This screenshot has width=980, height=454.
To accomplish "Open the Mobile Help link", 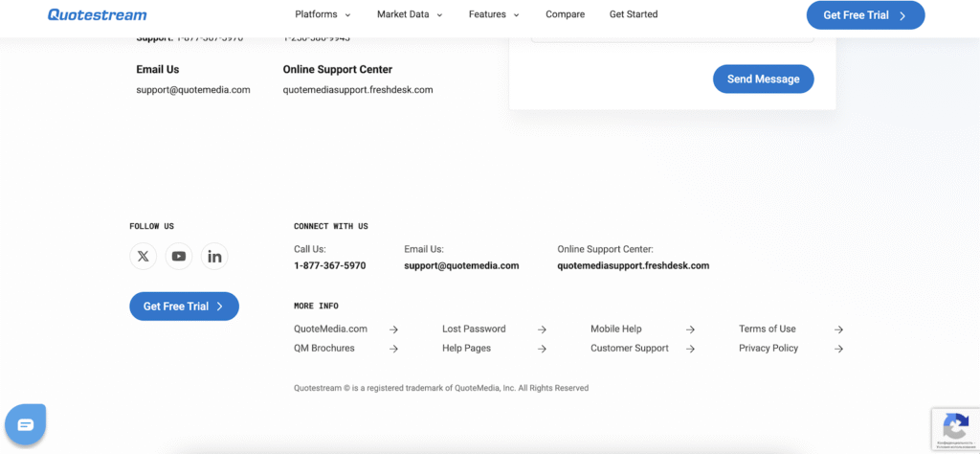I will (x=615, y=329).
